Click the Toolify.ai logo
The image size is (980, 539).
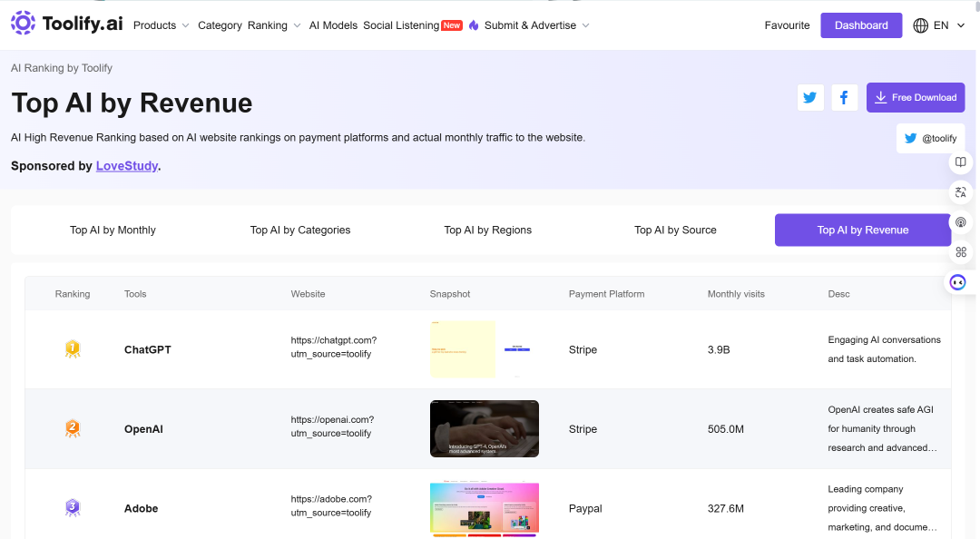coord(67,23)
